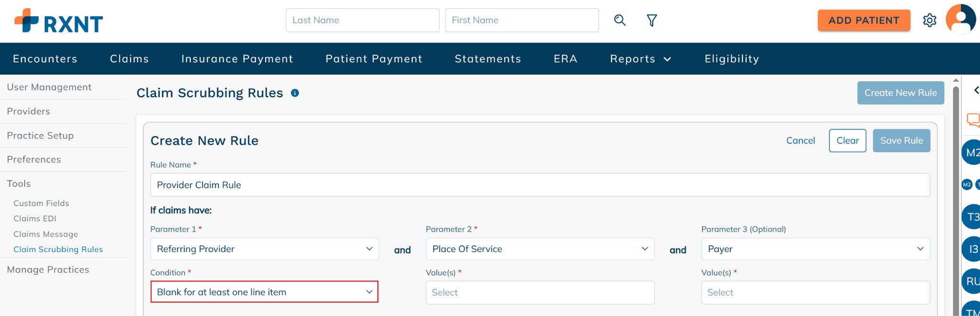Viewport: 980px width, 316px height.
Task: Go to the Insurance Payment tab
Action: coord(237,59)
